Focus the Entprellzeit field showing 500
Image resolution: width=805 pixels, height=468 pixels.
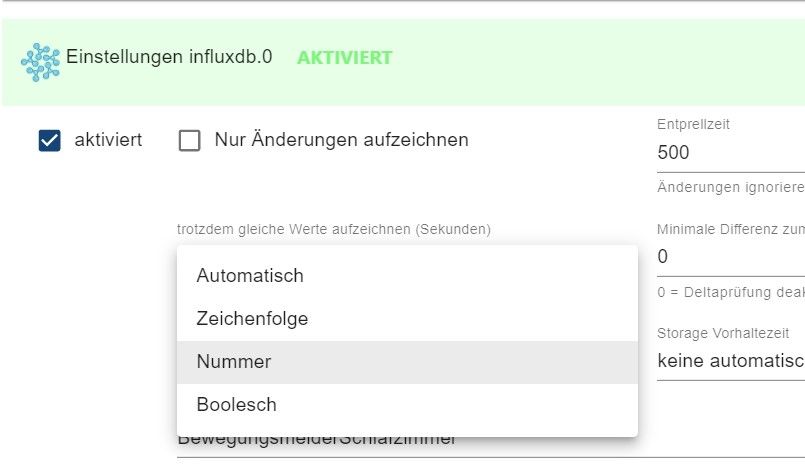click(730, 153)
